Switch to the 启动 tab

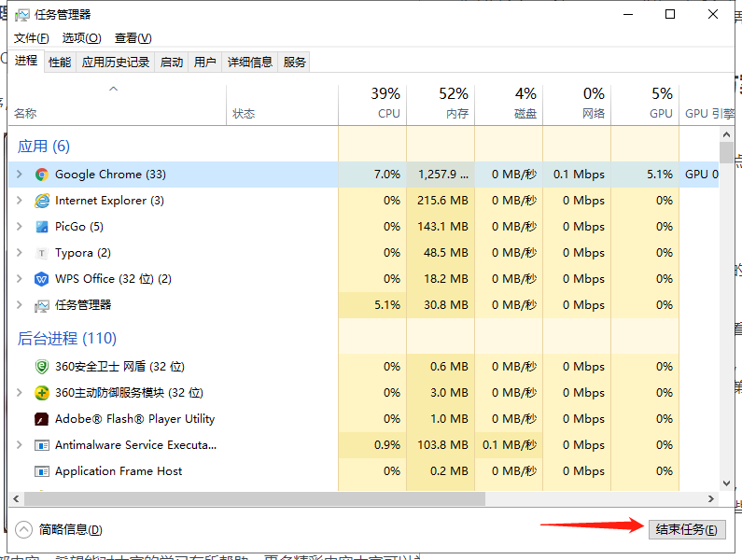click(x=172, y=62)
